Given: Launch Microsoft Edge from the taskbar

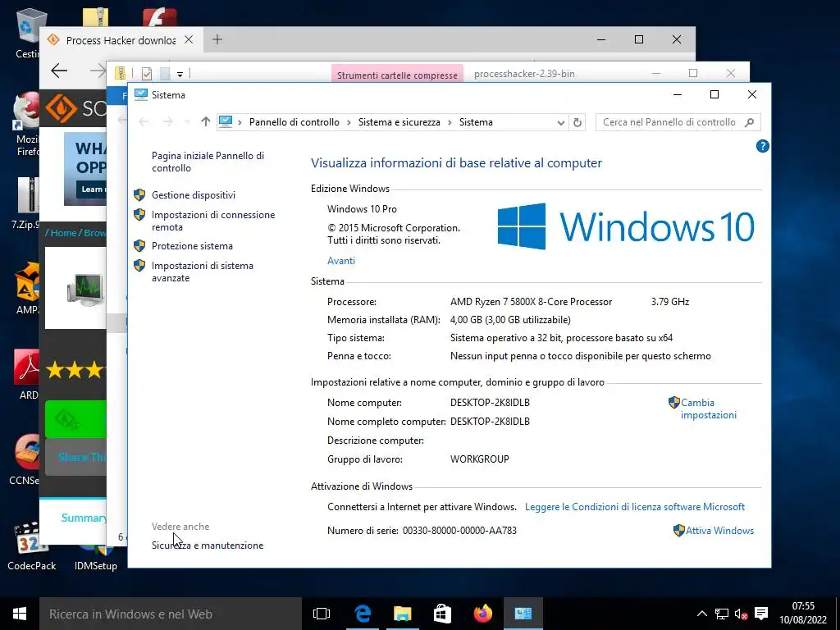Looking at the screenshot, I should click(x=362, y=614).
